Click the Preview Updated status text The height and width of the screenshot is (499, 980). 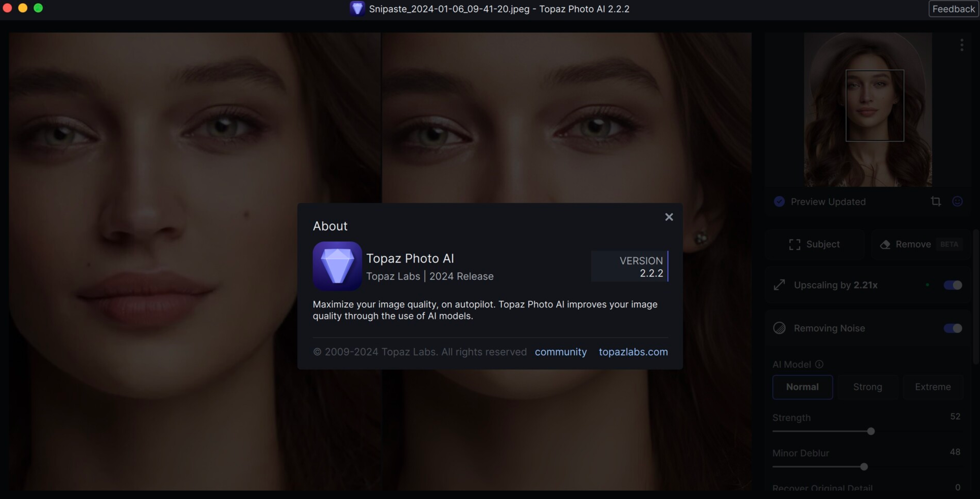[828, 202]
